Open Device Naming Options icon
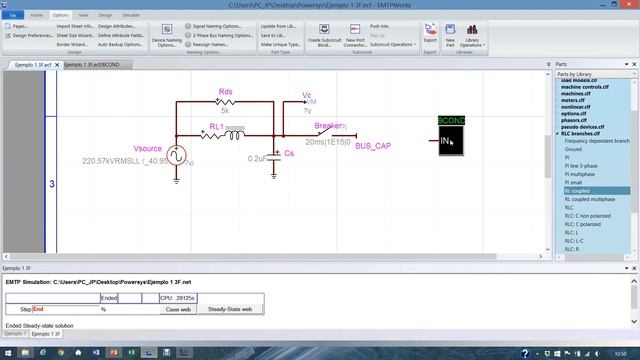The image size is (640, 360). tap(167, 29)
